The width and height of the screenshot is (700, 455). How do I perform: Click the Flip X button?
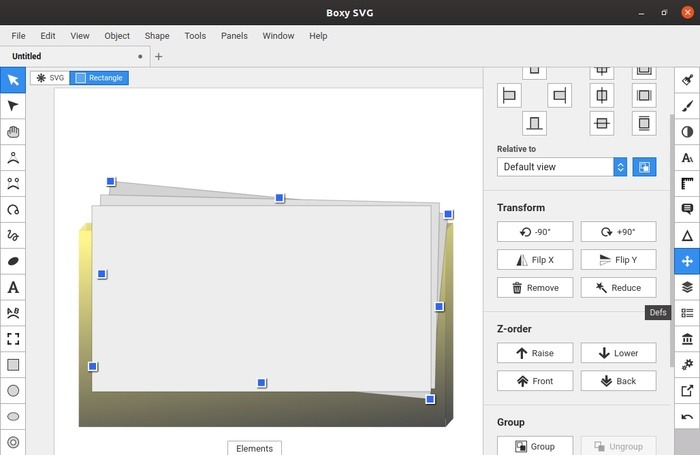click(535, 260)
